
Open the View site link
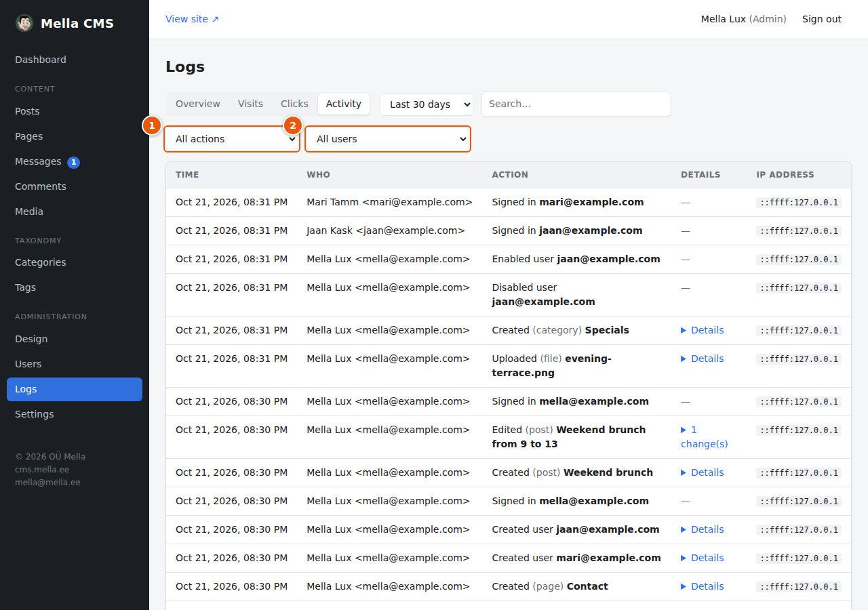[193, 19]
